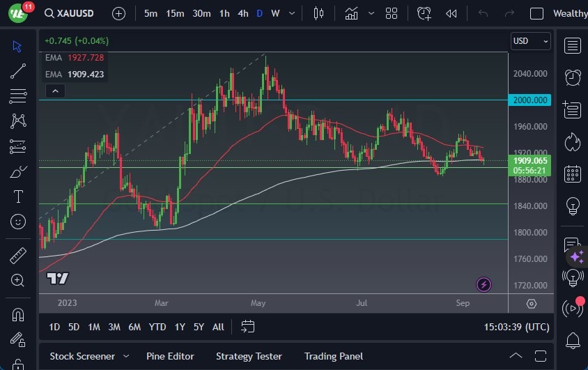Image resolution: width=588 pixels, height=370 pixels.
Task: Open the Indicators menu icon
Action: 352,13
